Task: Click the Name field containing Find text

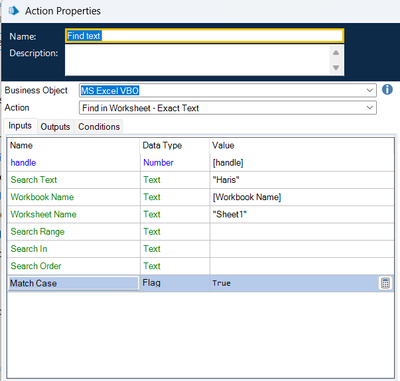Action: [x=204, y=36]
